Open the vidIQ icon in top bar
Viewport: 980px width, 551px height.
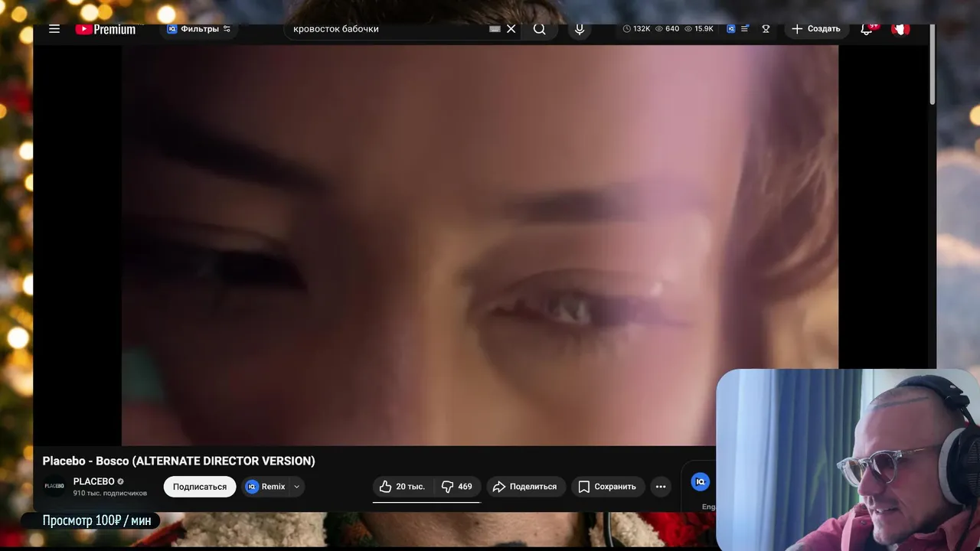click(731, 29)
